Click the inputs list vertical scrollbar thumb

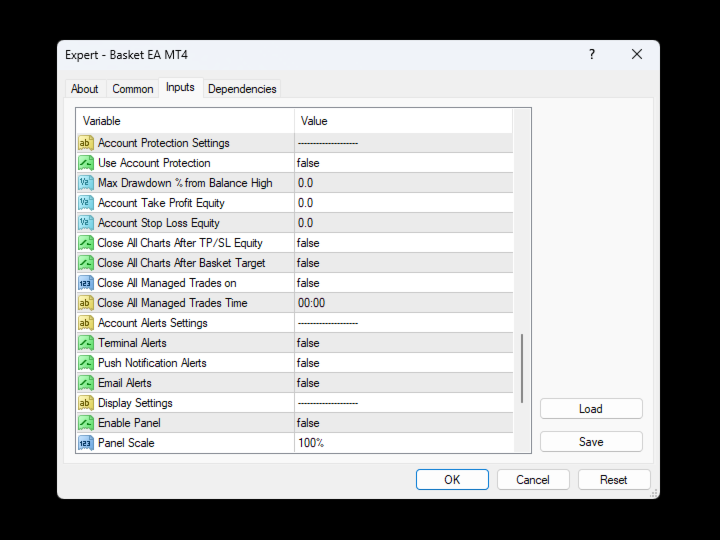[x=522, y=369]
